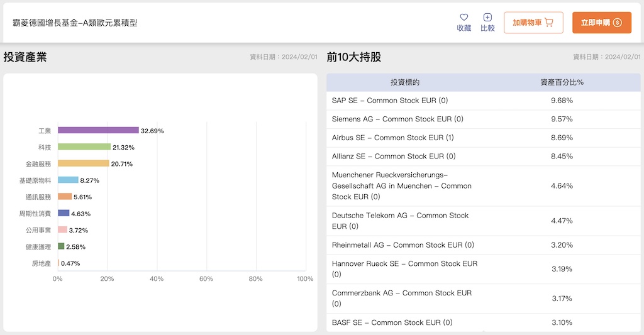
Task: Click the dollar coin icon in 立即申購
Action: pyautogui.click(x=617, y=23)
